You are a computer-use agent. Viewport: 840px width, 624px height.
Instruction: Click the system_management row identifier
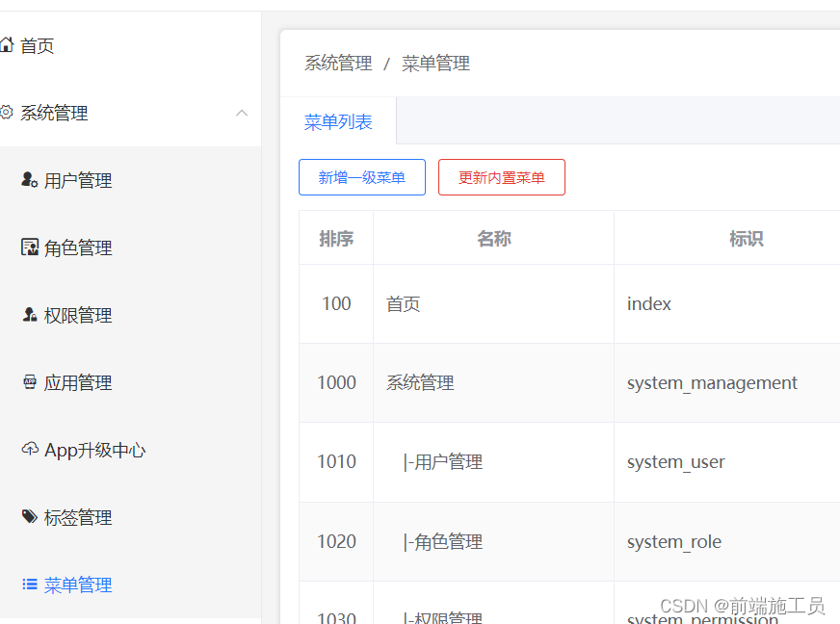[712, 382]
